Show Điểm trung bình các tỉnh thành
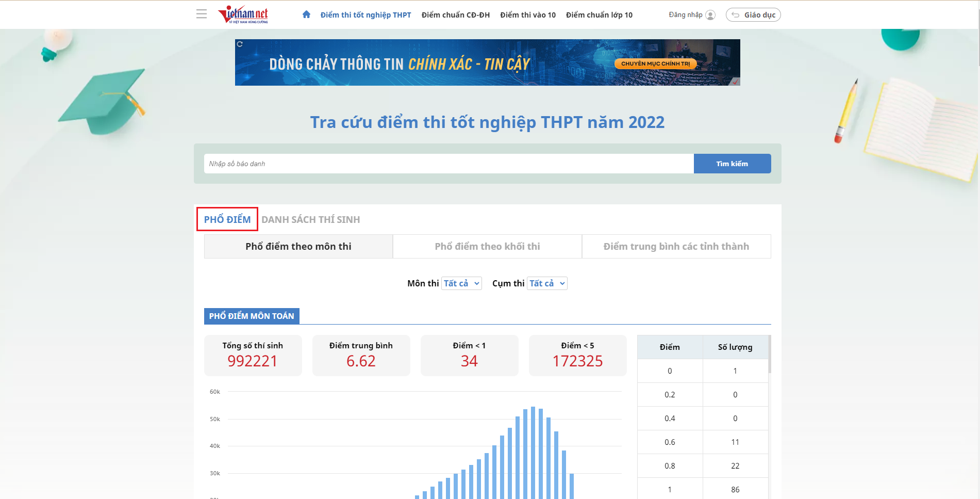This screenshot has height=499, width=980. coord(676,247)
